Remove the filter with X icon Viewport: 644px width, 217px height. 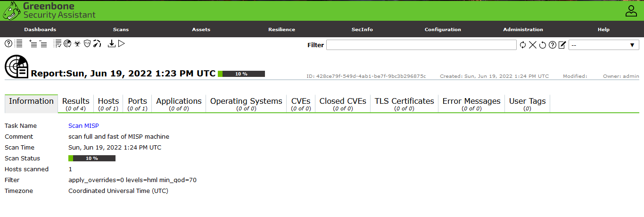point(533,45)
